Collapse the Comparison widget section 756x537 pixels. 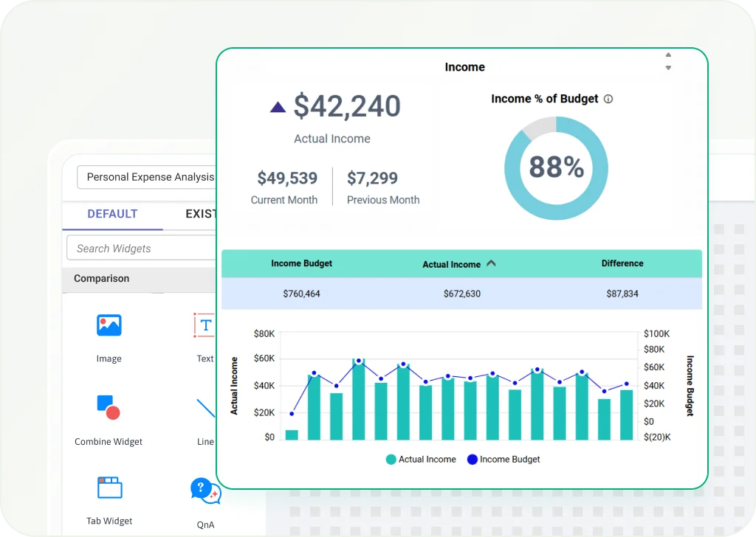pos(140,279)
